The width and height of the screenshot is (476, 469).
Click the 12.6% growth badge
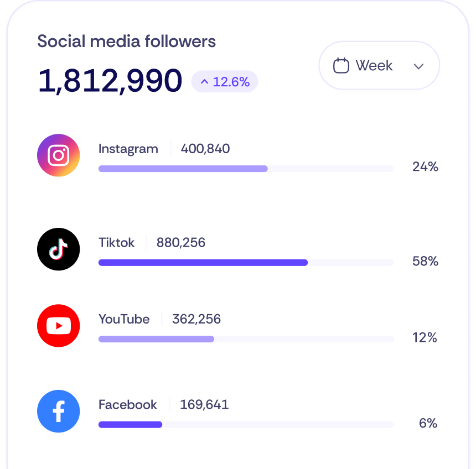pos(224,81)
